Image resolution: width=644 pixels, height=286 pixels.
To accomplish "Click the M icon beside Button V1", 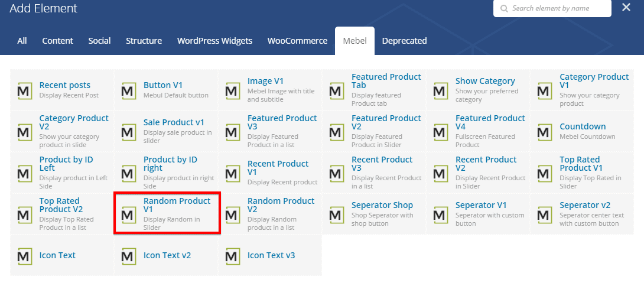I will (129, 90).
